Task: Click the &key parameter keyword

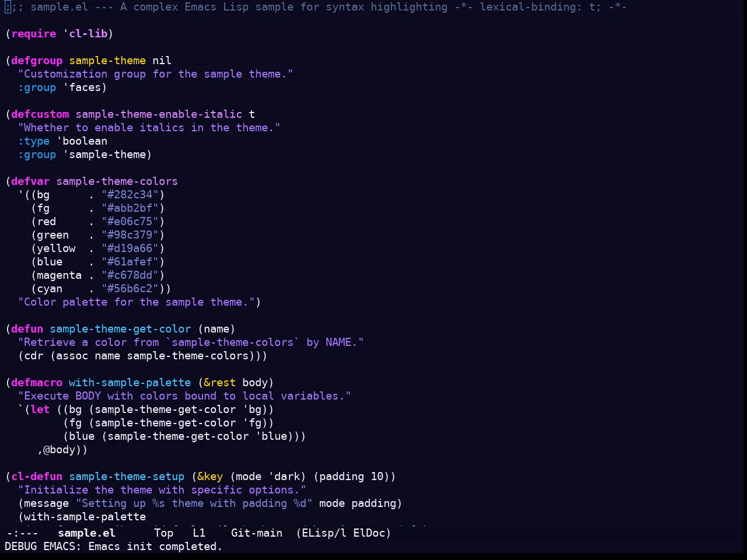Action: point(210,477)
